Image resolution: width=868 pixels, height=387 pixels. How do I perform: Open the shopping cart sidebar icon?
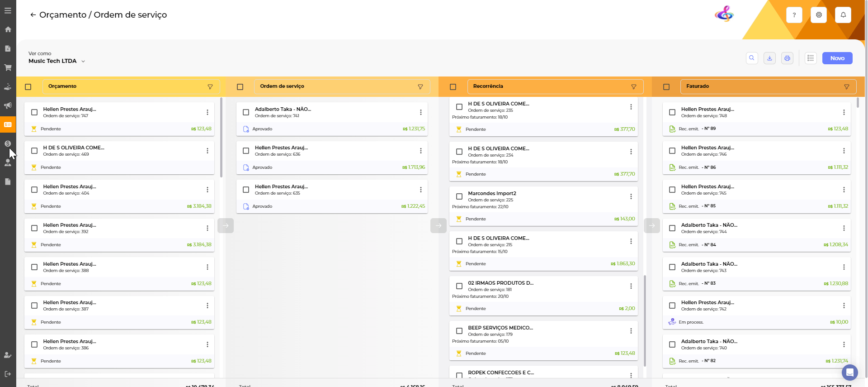(x=8, y=67)
